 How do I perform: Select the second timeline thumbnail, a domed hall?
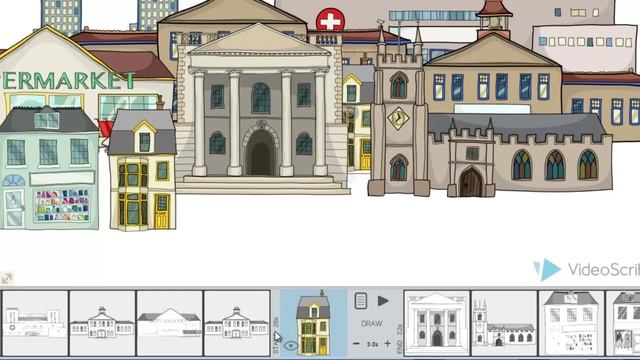pyautogui.click(x=102, y=323)
